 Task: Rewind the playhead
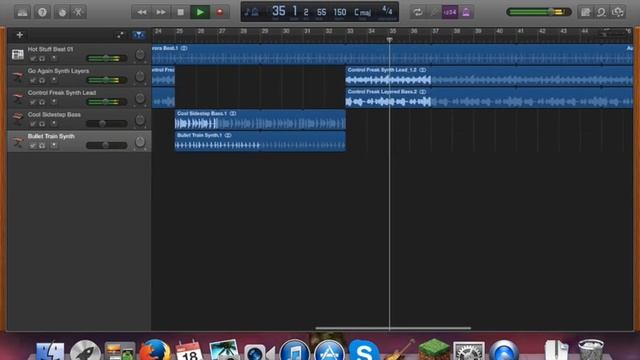coord(141,12)
